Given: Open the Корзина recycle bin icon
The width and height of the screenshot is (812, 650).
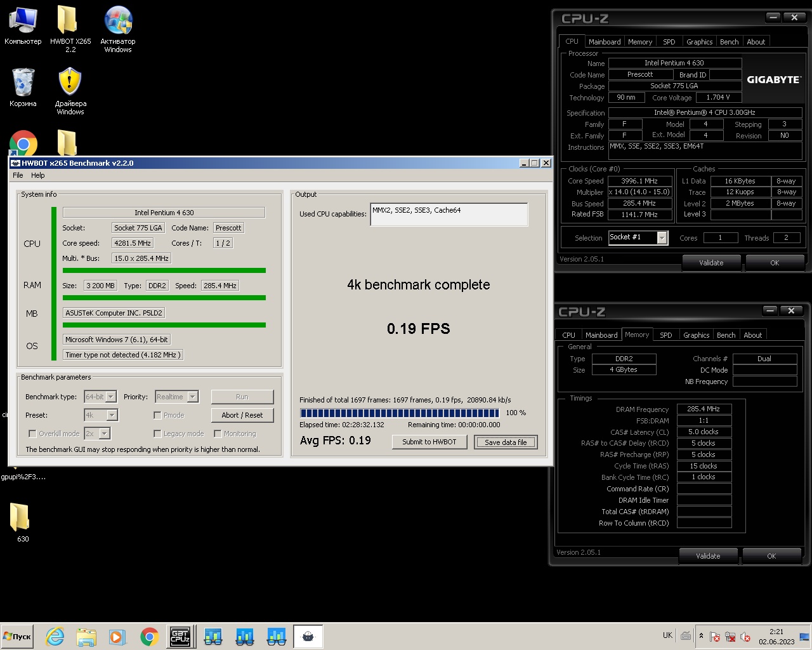Looking at the screenshot, I should [23, 88].
